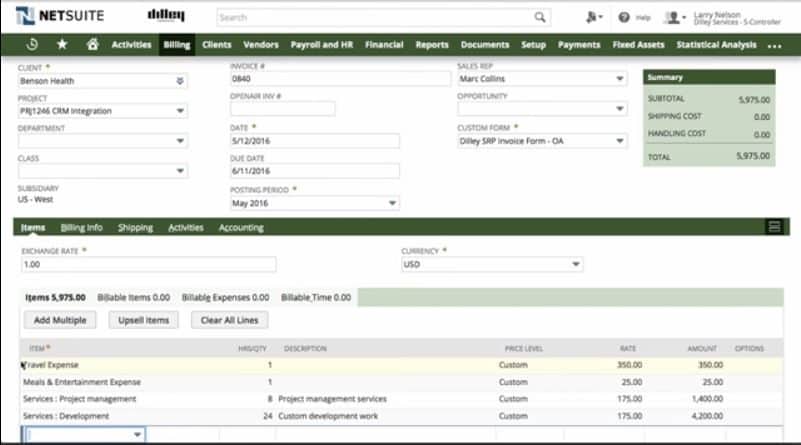Click the Clear All Lines button
Image resolution: width=801 pixels, height=445 pixels.
pyautogui.click(x=229, y=320)
